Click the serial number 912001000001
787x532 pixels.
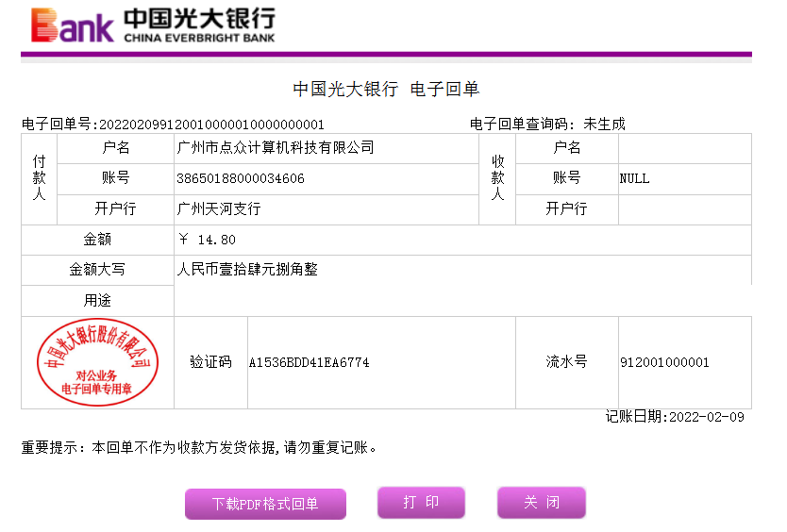(664, 362)
